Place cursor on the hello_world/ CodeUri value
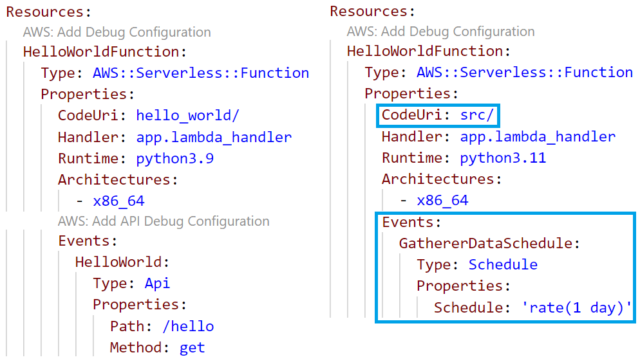The height and width of the screenshot is (364, 640). pyautogui.click(x=188, y=116)
